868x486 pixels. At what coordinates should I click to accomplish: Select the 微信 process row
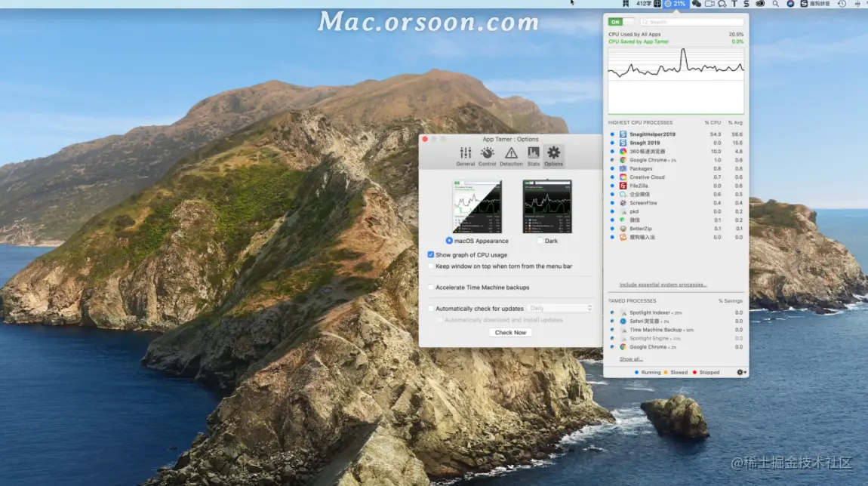[x=676, y=220]
